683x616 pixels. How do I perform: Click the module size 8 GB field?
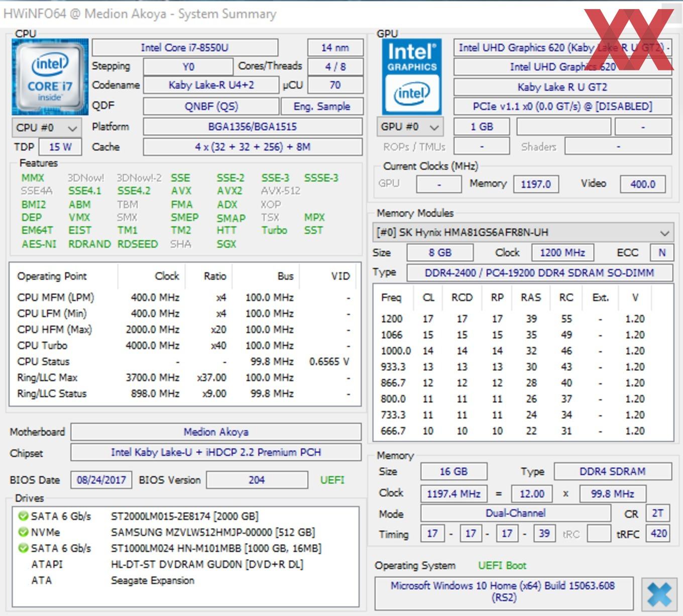click(x=440, y=253)
